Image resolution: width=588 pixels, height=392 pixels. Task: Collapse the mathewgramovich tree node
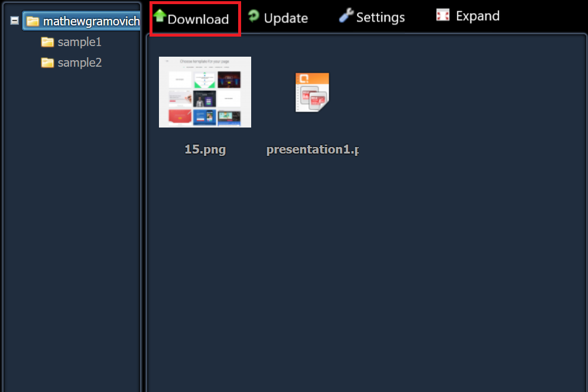pyautogui.click(x=15, y=21)
